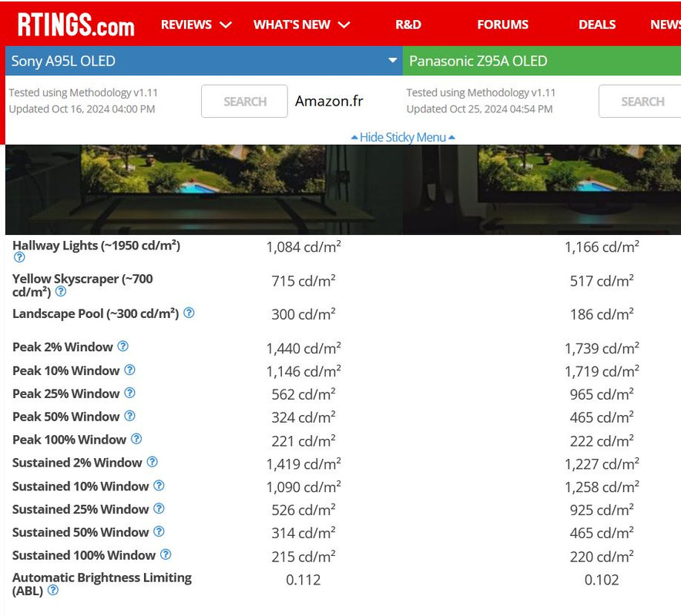681x616 pixels.
Task: Select Sony Peak 25% value 562 cd/m²
Action: [x=304, y=394]
